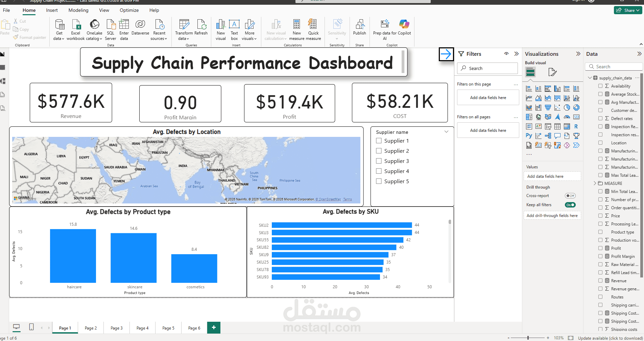The width and height of the screenshot is (644, 341).
Task: Open the File menu
Action: tap(6, 10)
